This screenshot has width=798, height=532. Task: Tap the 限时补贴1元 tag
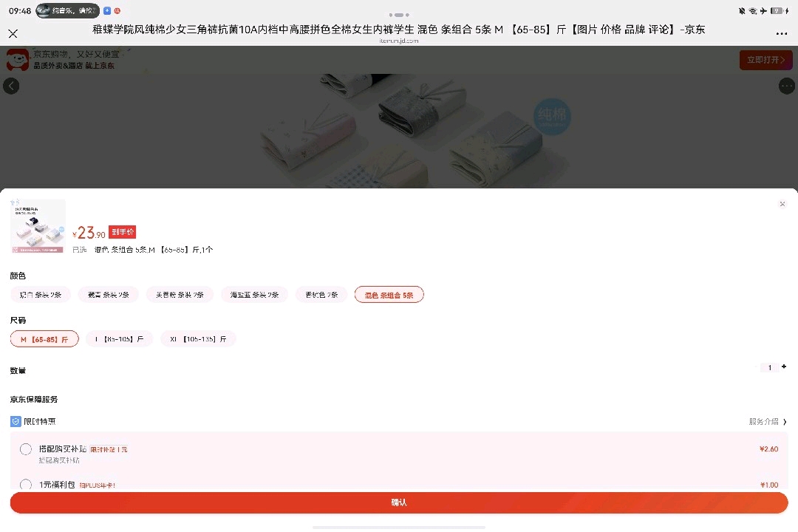(109, 449)
